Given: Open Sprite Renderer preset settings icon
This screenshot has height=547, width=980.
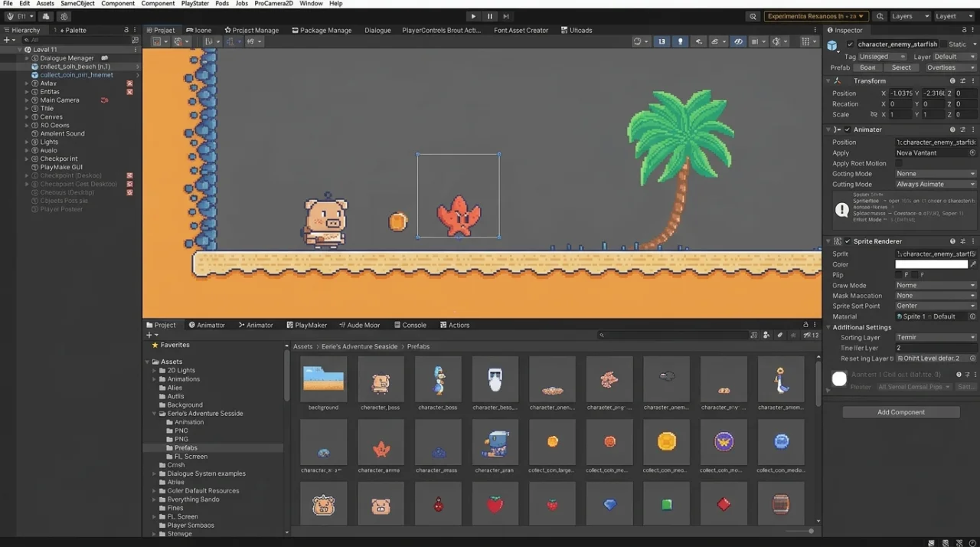Looking at the screenshot, I should click(x=962, y=241).
